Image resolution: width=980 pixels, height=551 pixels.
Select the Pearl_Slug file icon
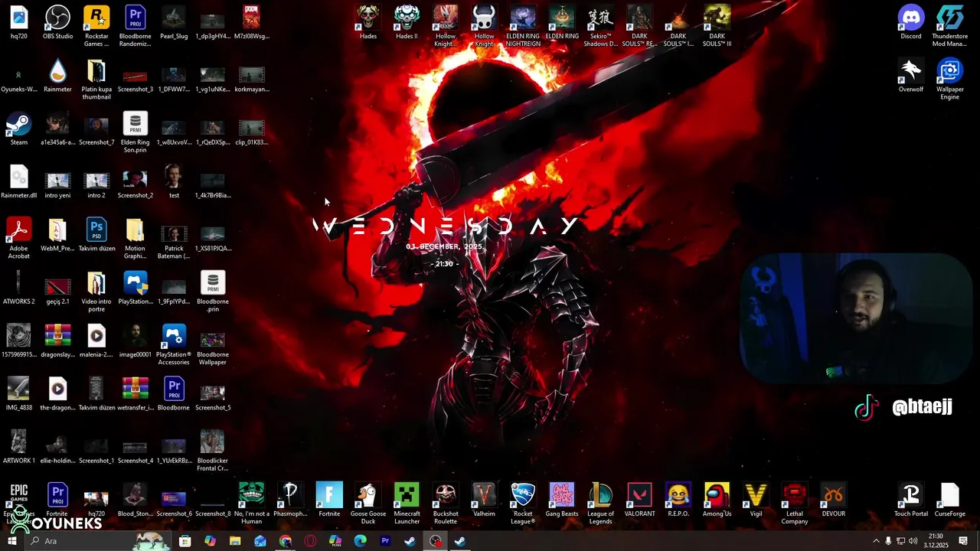click(x=174, y=23)
